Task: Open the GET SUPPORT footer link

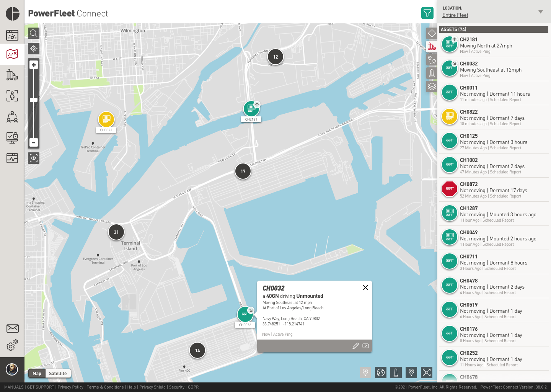Action: [41, 387]
